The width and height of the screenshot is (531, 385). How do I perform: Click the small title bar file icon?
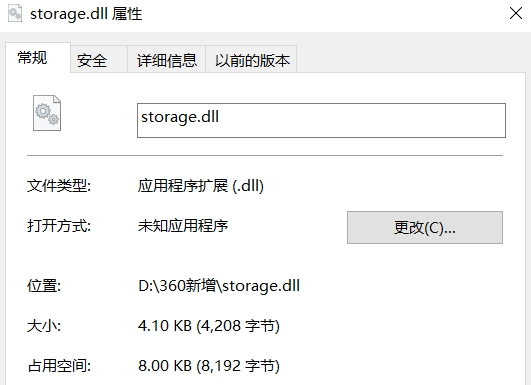tap(15, 14)
